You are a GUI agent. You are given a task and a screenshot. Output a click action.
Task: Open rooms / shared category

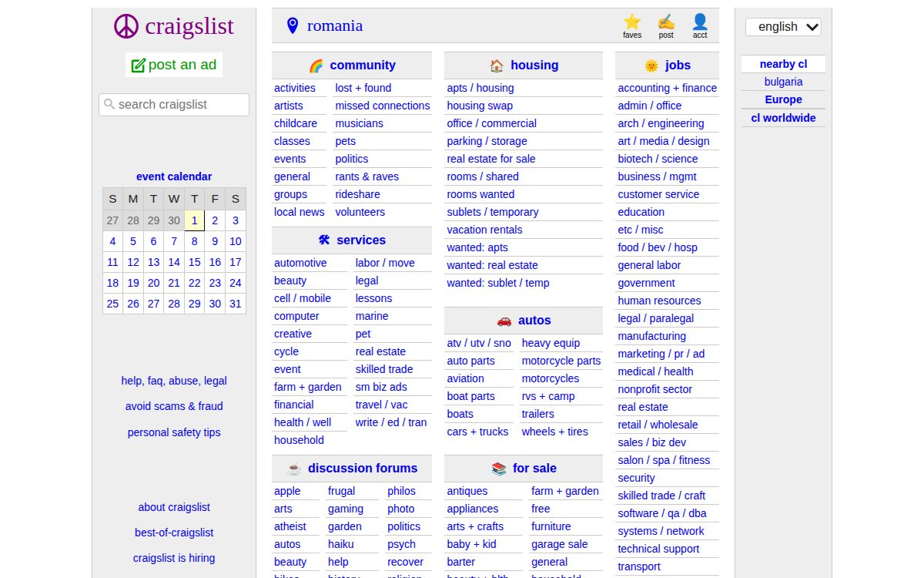tap(483, 176)
